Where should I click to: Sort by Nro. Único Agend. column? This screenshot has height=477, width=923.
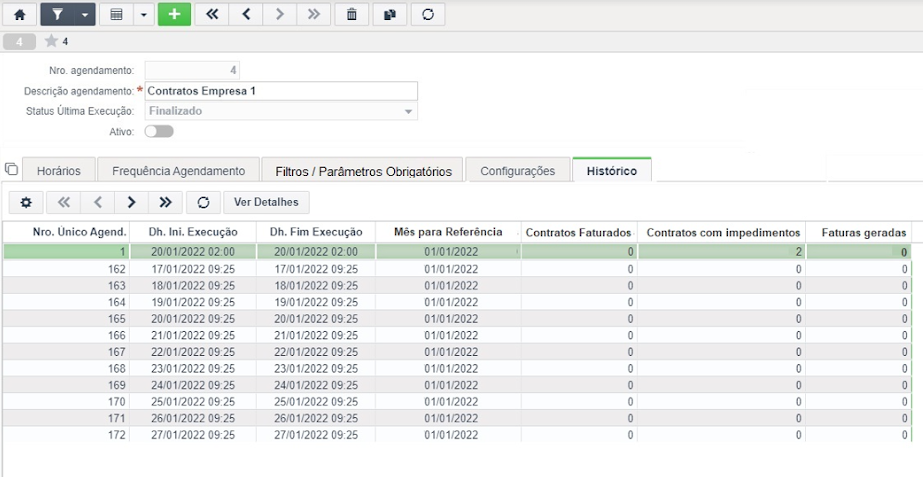pos(66,232)
